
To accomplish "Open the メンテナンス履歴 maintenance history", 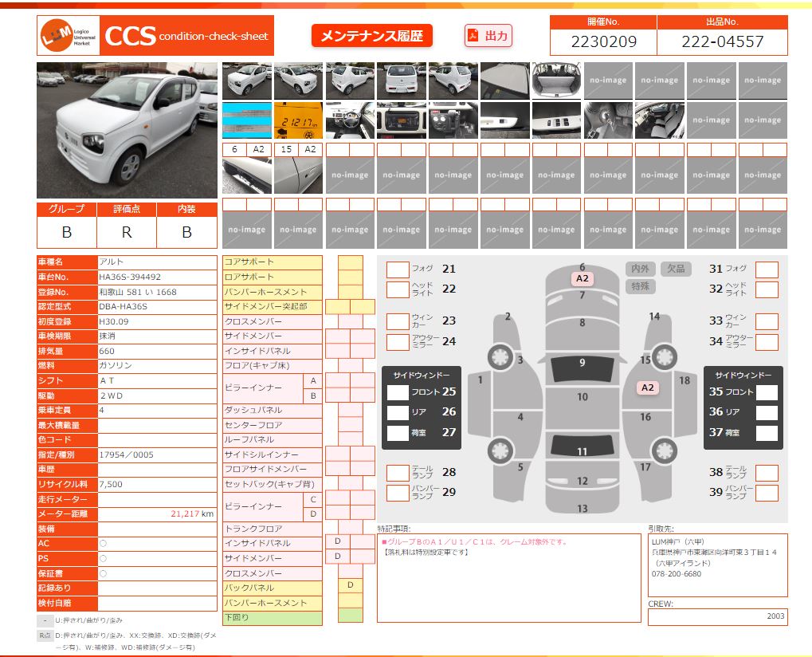I will point(371,36).
